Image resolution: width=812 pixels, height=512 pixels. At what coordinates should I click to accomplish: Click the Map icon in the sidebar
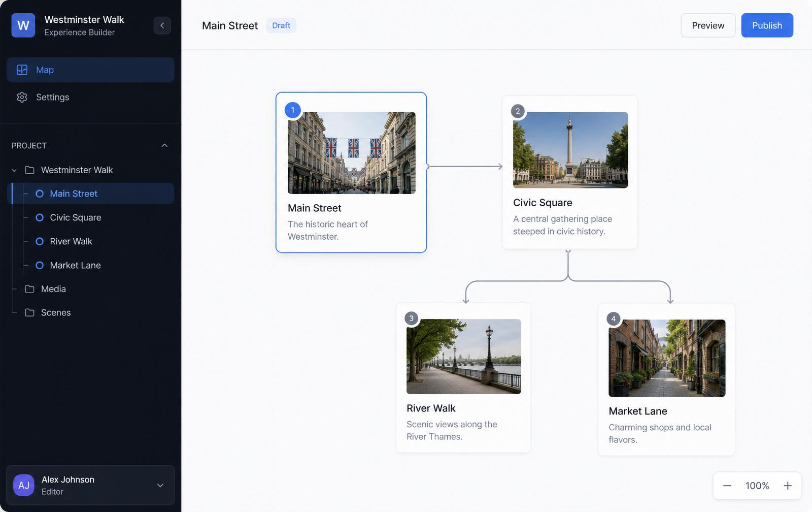click(x=22, y=70)
